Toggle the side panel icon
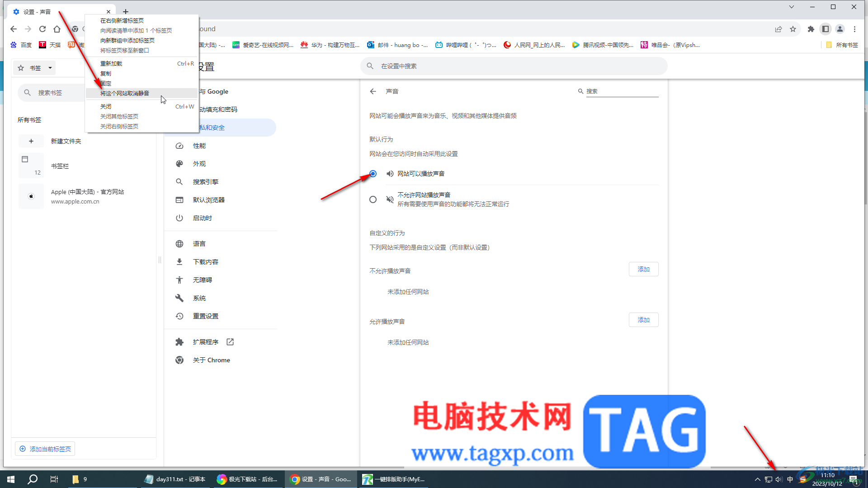The image size is (868, 488). pos(826,29)
